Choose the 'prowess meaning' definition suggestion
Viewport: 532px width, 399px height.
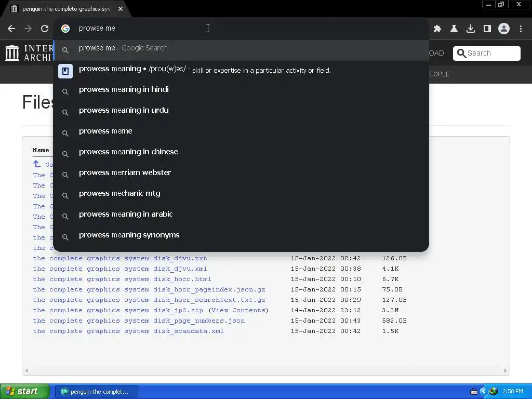(241, 71)
